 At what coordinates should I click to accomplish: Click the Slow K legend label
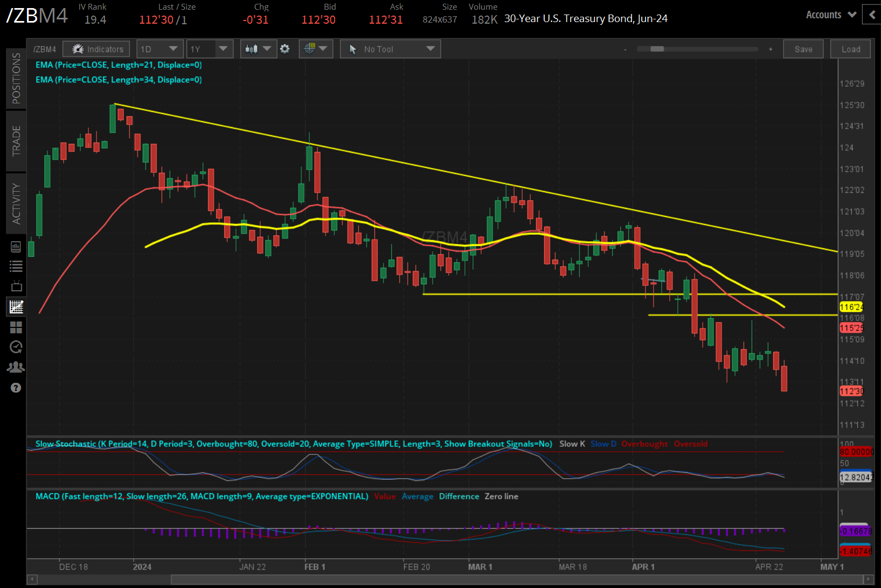[572, 444]
